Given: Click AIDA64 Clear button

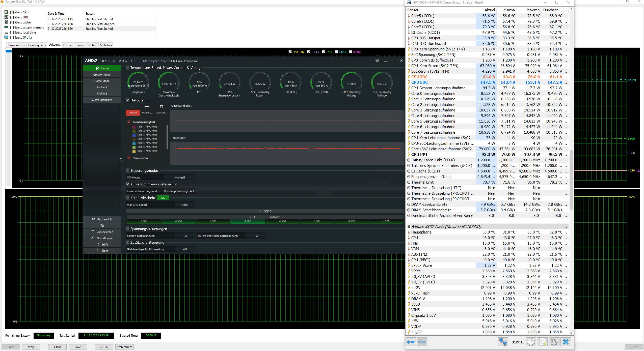Looking at the screenshot, I should pos(57,347).
